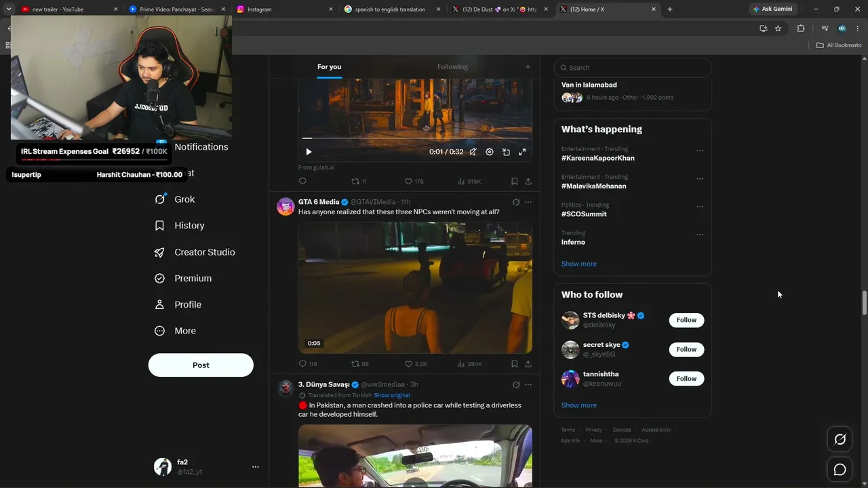This screenshot has width=868, height=488.
Task: Bookmark the GTA 6 Media post
Action: click(515, 364)
